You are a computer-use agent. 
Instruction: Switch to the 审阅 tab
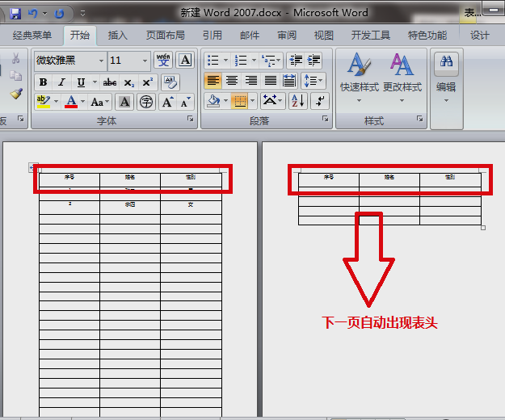point(287,35)
